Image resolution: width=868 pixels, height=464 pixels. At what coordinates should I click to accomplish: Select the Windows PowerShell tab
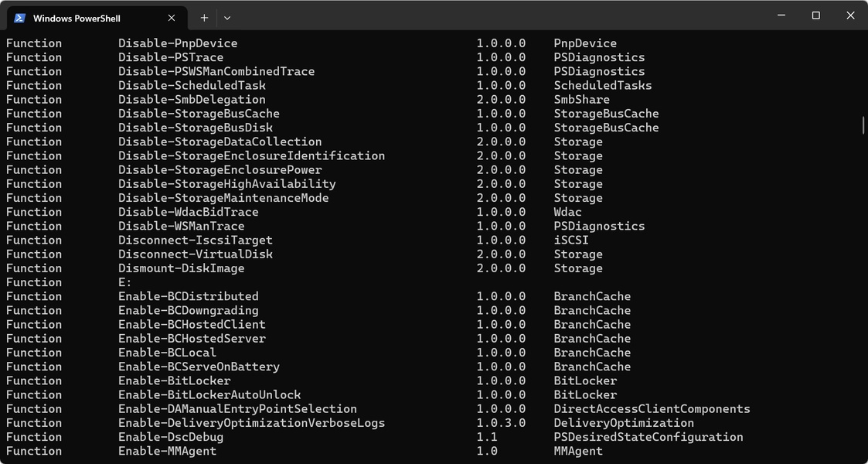87,18
